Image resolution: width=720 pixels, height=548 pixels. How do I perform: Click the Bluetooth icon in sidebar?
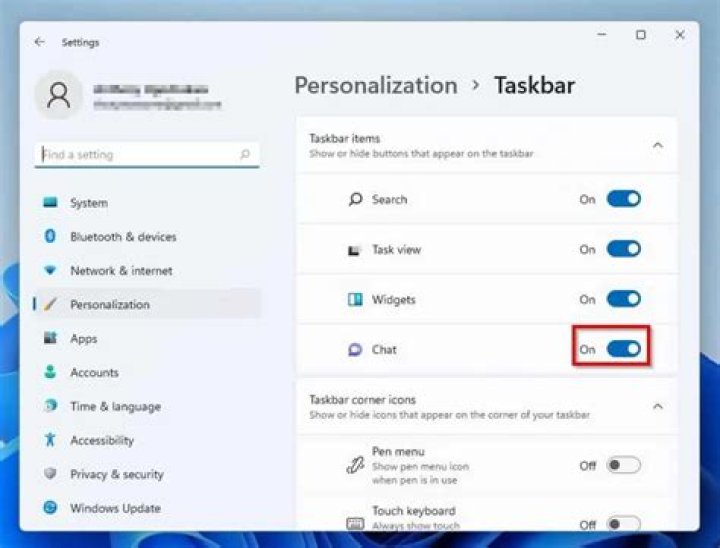point(50,236)
